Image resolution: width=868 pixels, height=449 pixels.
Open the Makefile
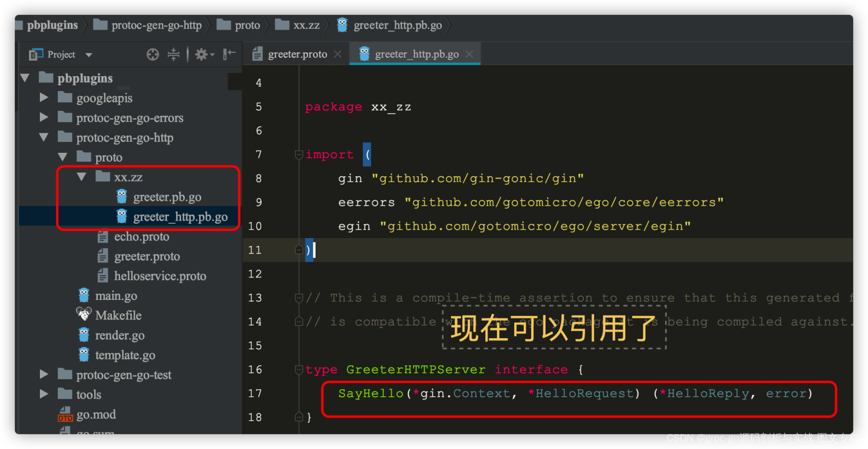coord(118,315)
